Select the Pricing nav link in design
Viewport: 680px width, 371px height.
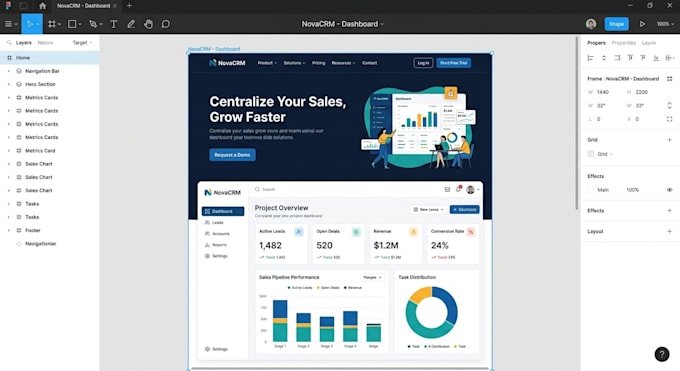[x=318, y=63]
